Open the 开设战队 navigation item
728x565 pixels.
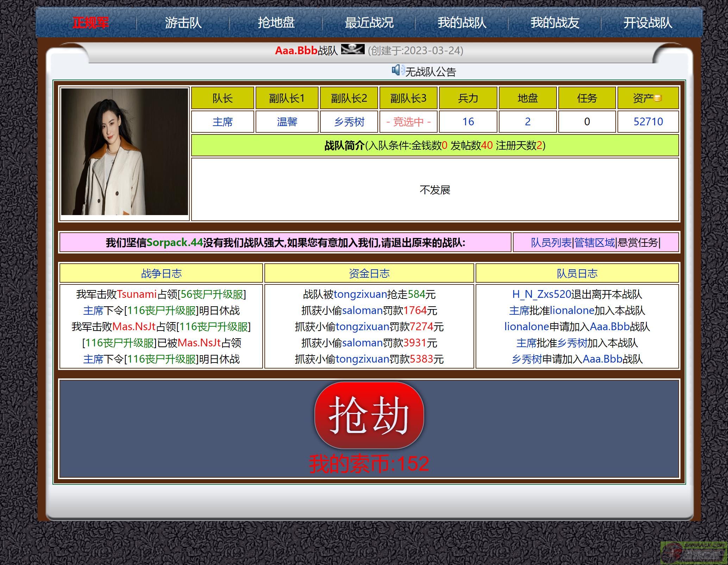[x=648, y=23]
